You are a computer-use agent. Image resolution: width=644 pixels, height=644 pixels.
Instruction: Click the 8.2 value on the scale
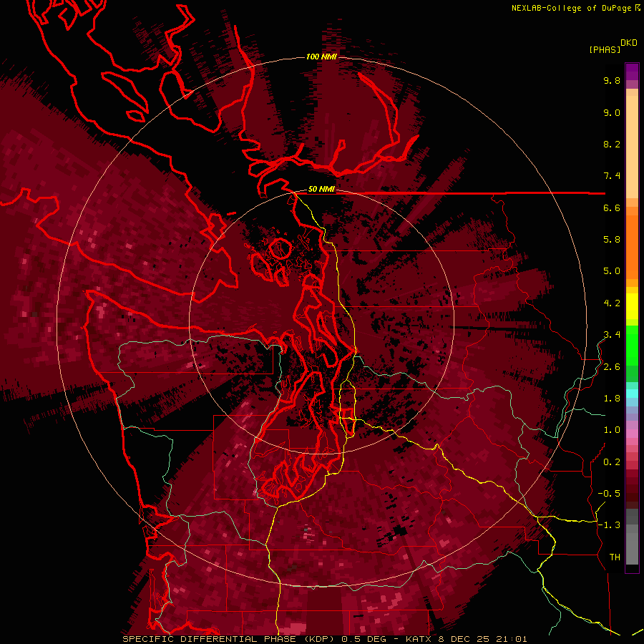point(612,145)
